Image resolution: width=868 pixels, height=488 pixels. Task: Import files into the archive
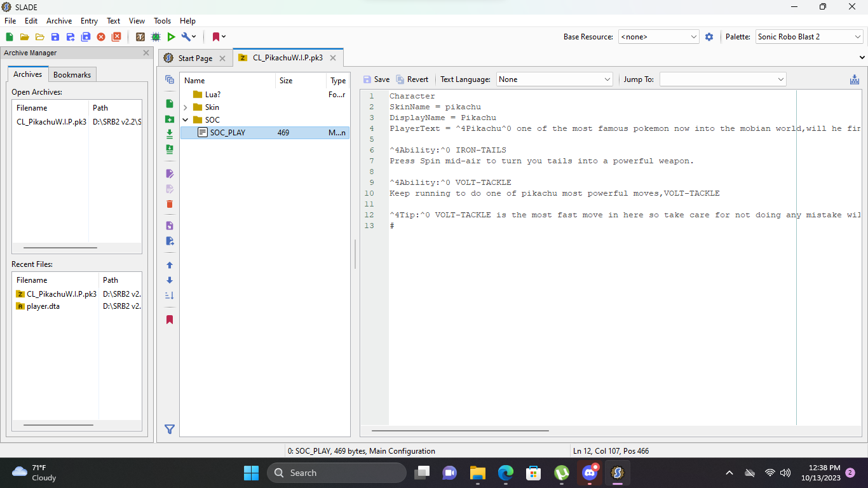[169, 134]
